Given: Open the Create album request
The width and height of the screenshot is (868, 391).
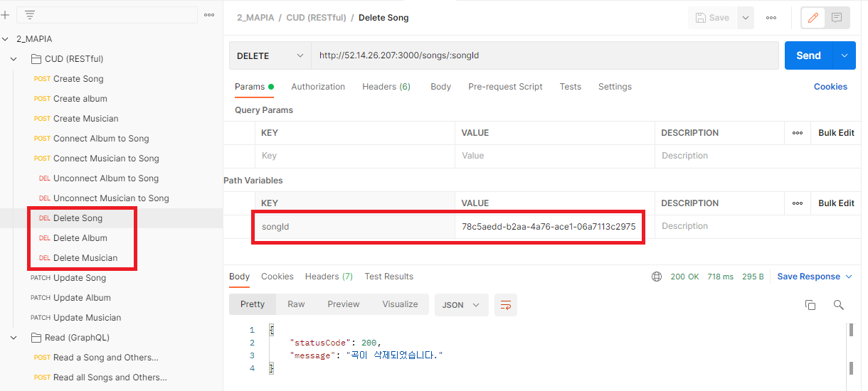Looking at the screenshot, I should pos(80,99).
